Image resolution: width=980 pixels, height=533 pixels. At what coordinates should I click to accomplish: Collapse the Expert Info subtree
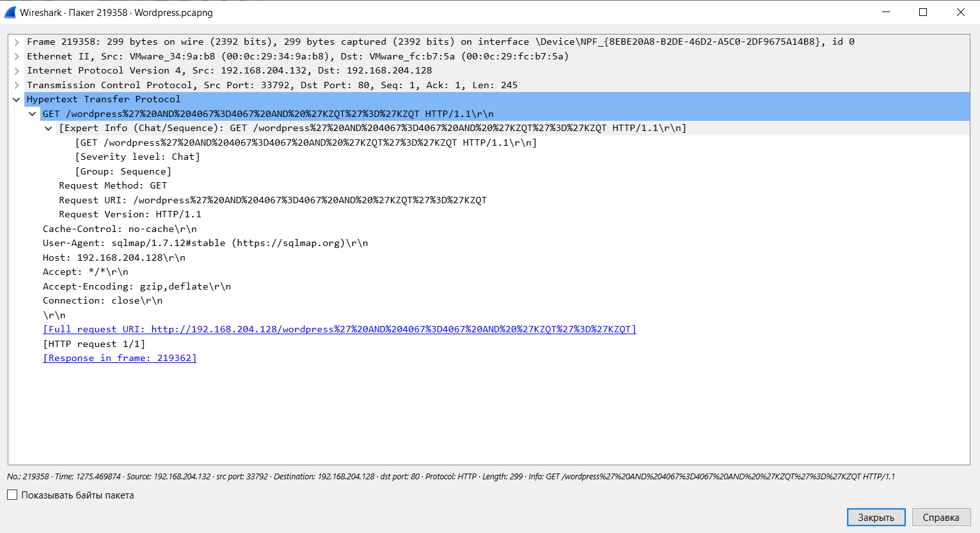tap(49, 128)
